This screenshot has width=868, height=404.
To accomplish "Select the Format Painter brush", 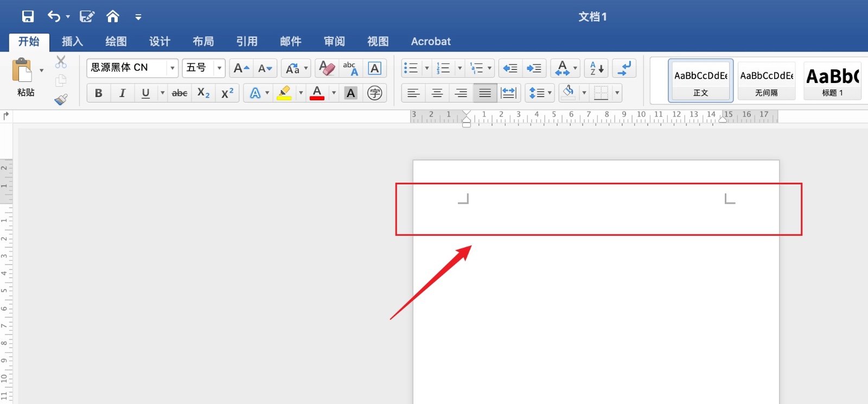I will point(61,99).
